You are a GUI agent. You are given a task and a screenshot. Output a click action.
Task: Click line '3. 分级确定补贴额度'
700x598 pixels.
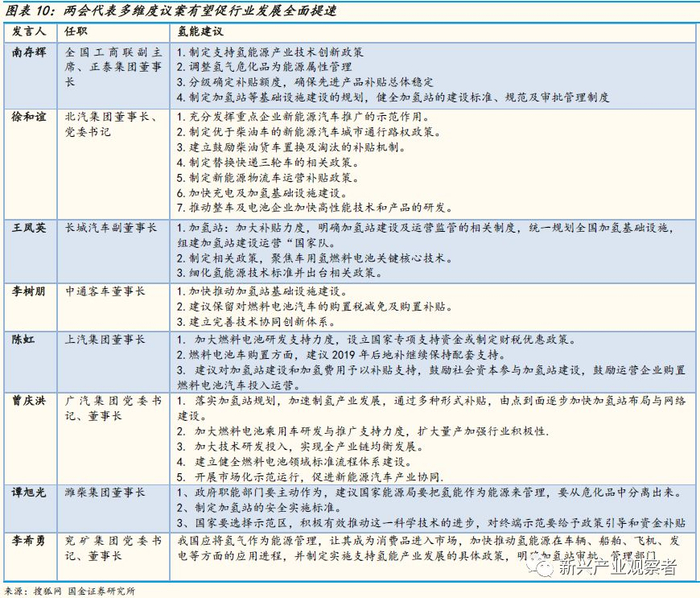pyautogui.click(x=230, y=82)
